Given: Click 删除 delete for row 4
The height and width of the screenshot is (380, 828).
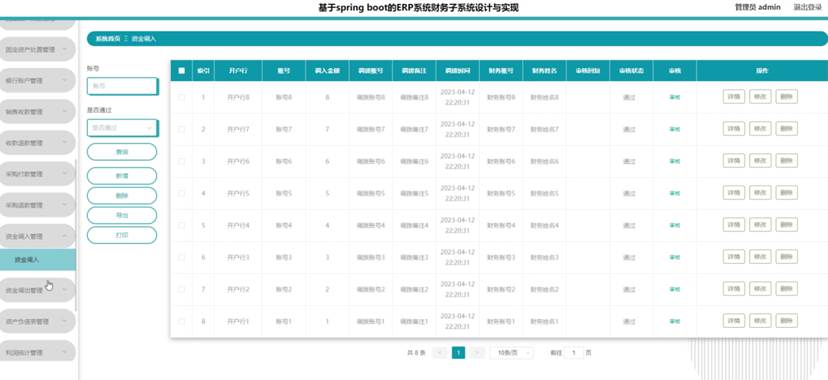Looking at the screenshot, I should 786,193.
